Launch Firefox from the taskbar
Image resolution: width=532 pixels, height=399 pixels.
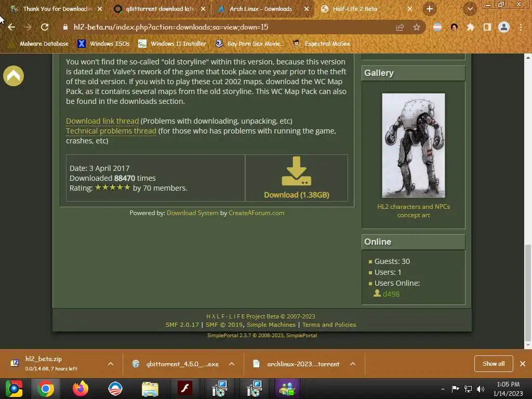tap(81, 389)
